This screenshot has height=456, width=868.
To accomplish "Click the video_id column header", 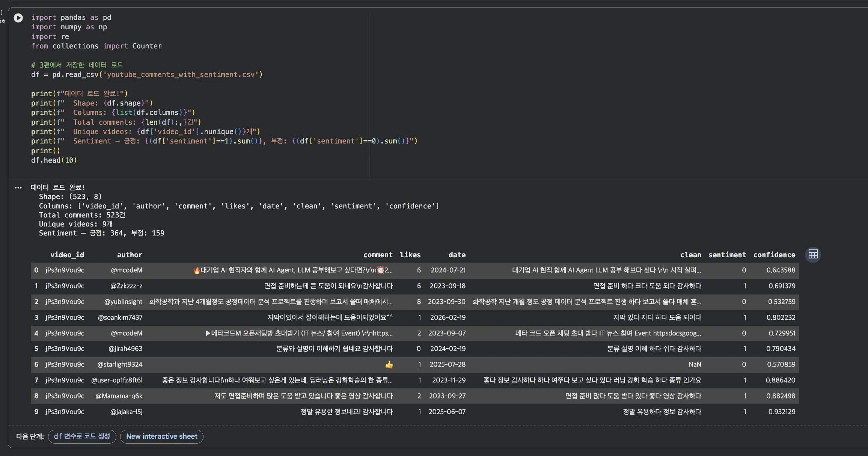I will 67,255.
